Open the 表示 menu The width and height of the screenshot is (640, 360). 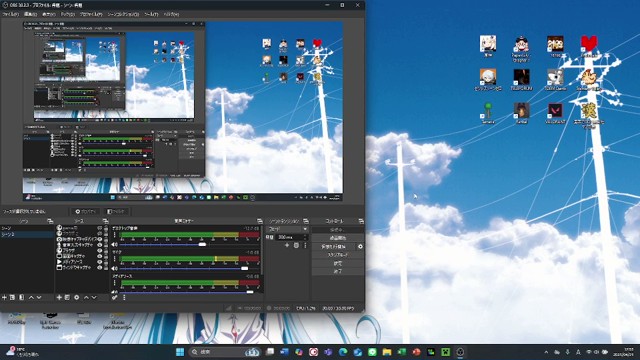pos(49,14)
